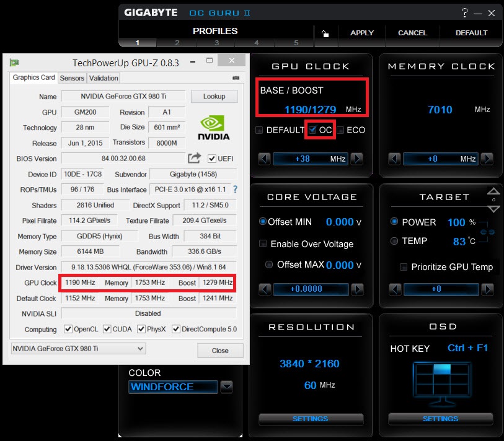The height and width of the screenshot is (441, 504).
Task: Minimize OC Guru II window
Action: 478,14
